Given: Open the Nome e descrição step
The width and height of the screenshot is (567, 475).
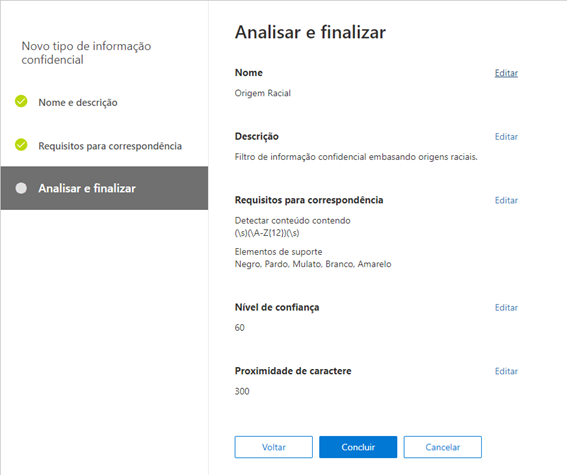Looking at the screenshot, I should click(78, 102).
